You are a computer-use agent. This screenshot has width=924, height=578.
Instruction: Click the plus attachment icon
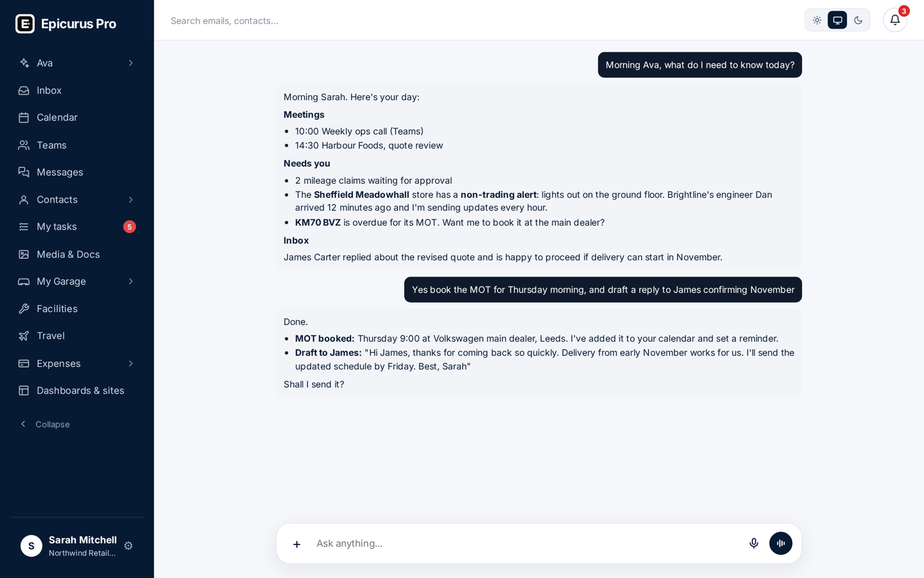[296, 544]
